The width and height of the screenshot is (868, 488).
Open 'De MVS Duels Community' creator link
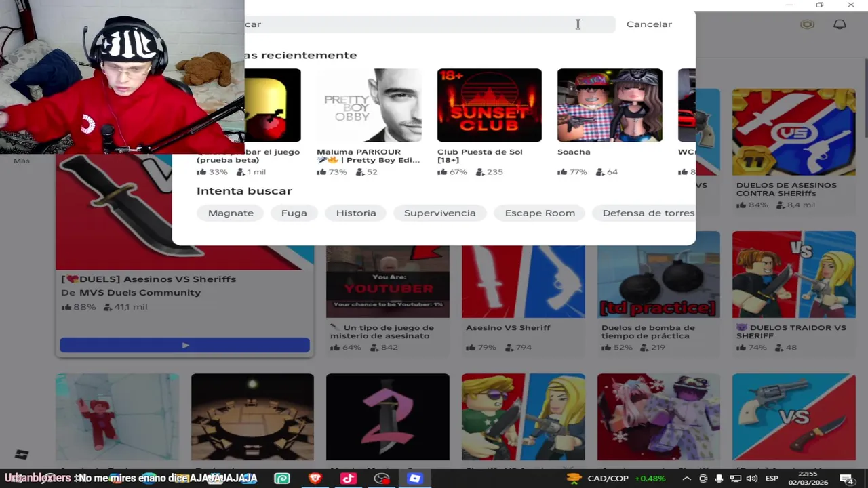[x=131, y=293]
